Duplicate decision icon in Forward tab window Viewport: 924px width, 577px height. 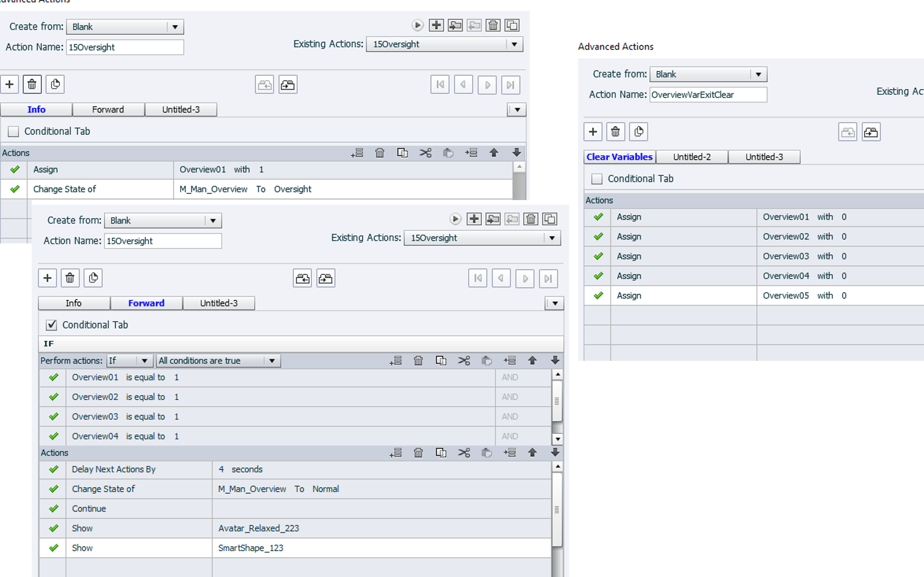93,278
